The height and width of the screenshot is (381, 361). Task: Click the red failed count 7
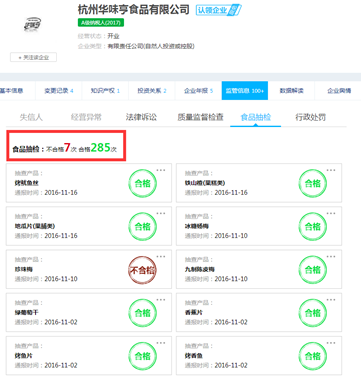67,147
